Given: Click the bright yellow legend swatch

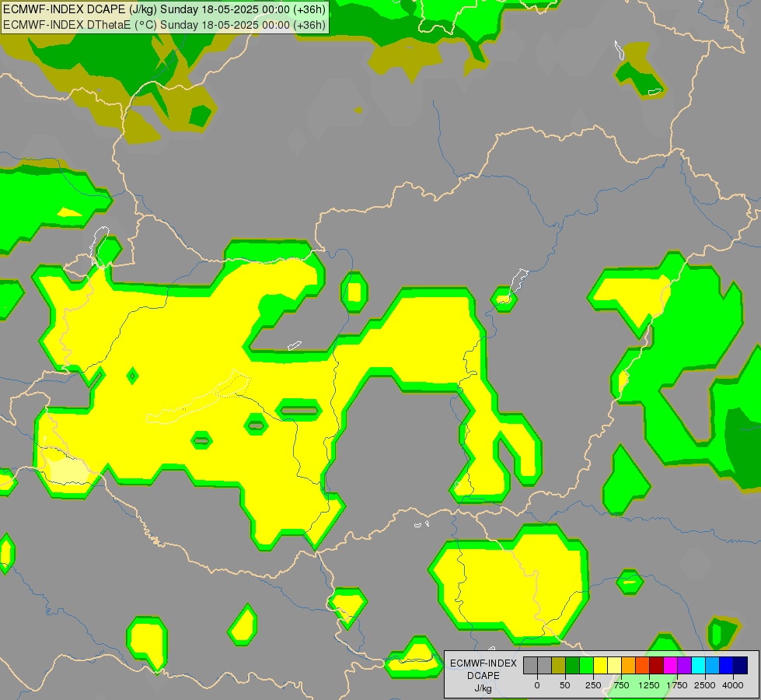Looking at the screenshot, I should (600, 665).
